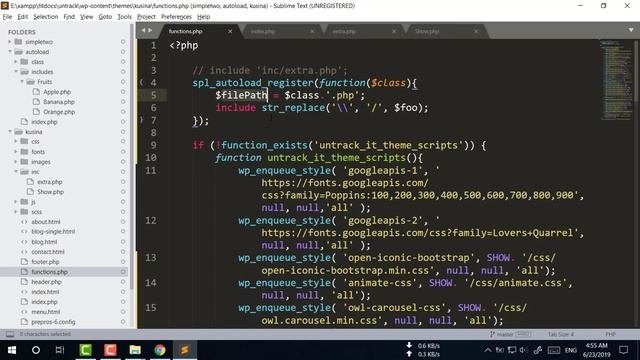Collapse the includes folder

click(16, 72)
